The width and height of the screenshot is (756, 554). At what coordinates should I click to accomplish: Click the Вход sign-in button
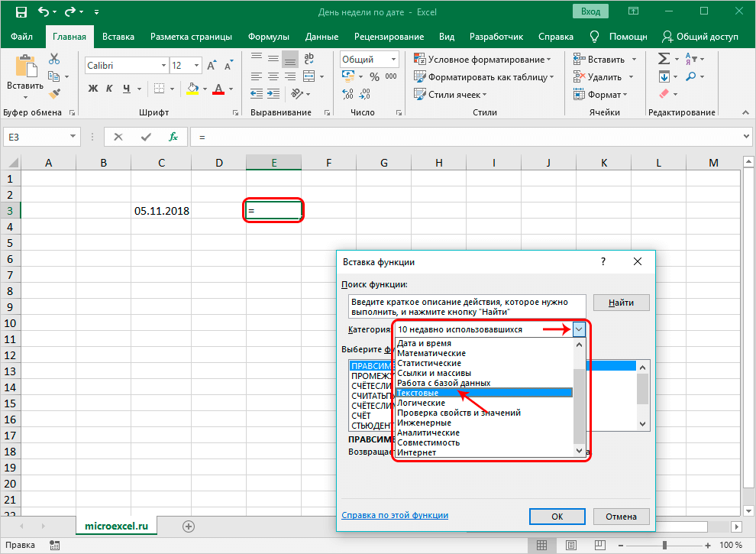pyautogui.click(x=590, y=11)
